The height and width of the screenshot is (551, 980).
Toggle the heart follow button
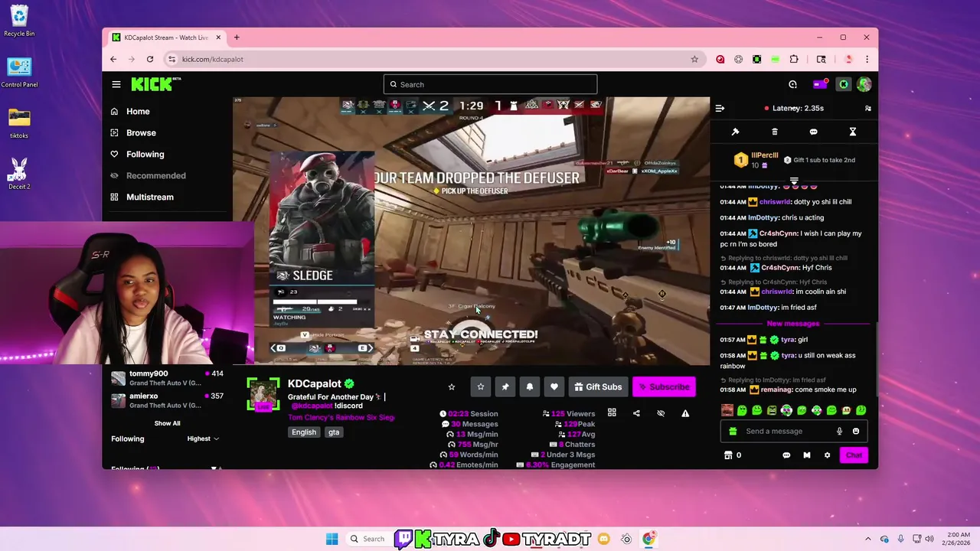(554, 386)
